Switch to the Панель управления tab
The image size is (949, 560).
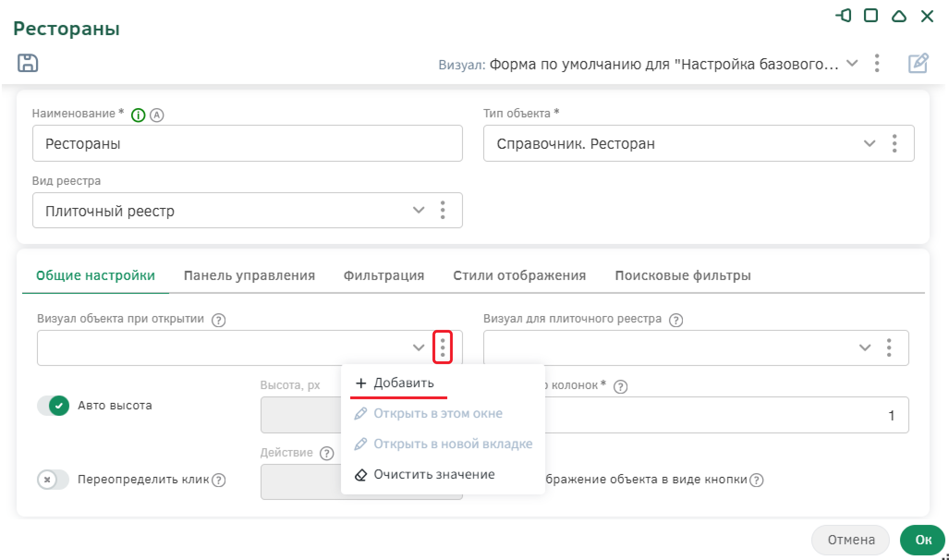pos(249,276)
